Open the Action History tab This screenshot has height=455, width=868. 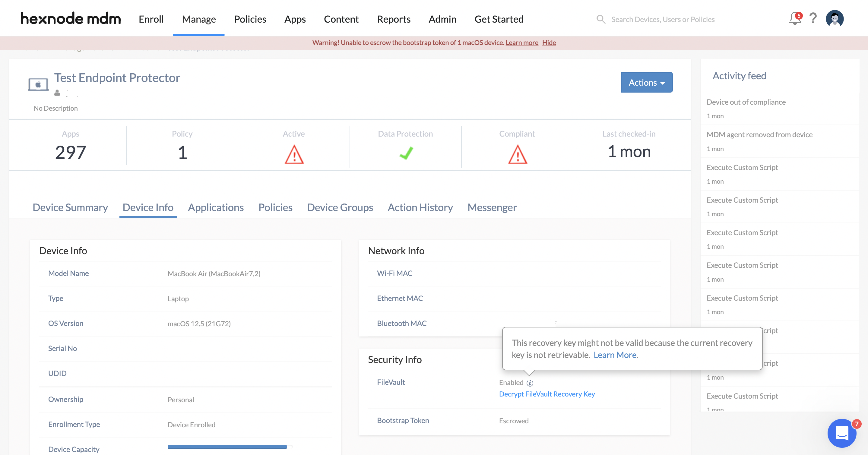tap(420, 207)
